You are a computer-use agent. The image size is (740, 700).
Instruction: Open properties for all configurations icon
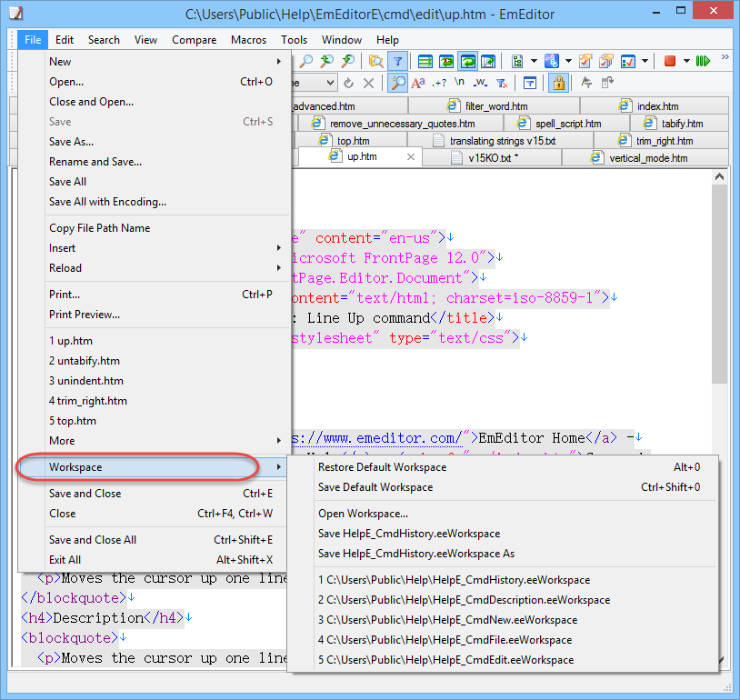pos(606,61)
